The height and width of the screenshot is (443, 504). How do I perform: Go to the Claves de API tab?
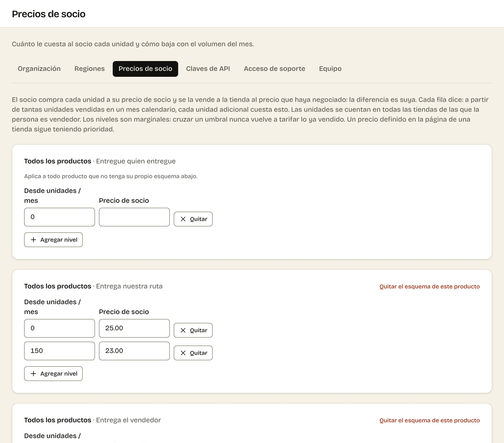coord(208,69)
